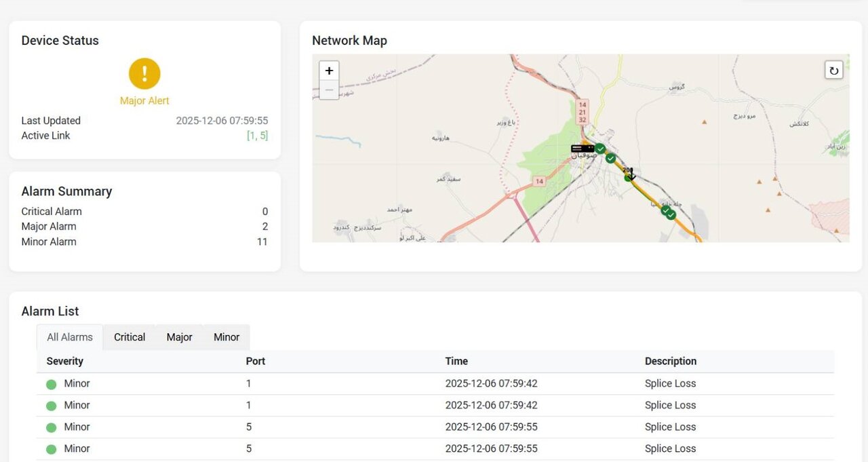The image size is (868, 462).
Task: Click the green check marker nearest the device icon
Action: pos(600,149)
